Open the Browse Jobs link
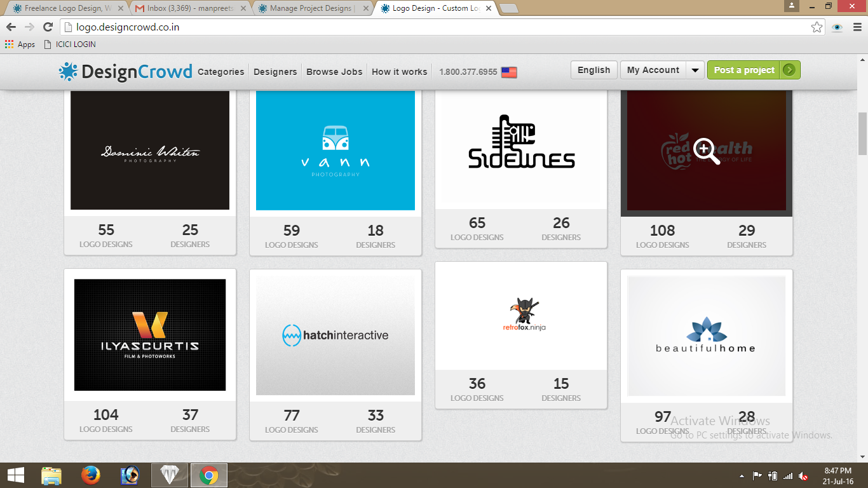 tap(334, 72)
